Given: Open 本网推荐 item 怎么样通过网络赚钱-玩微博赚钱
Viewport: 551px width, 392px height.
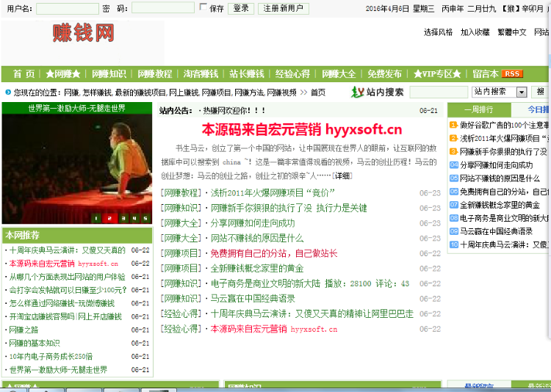Looking at the screenshot, I should click(x=62, y=303).
